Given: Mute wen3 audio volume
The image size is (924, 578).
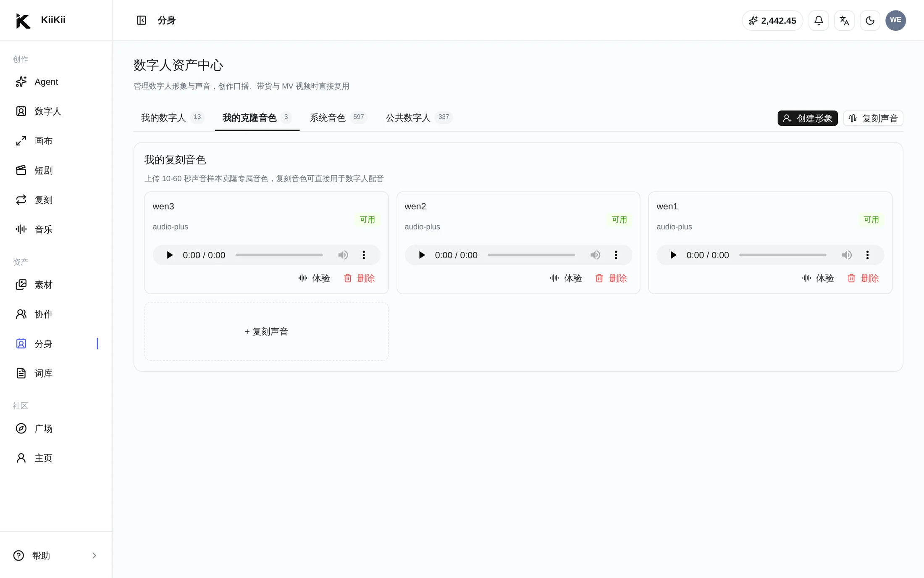Looking at the screenshot, I should click(x=343, y=255).
